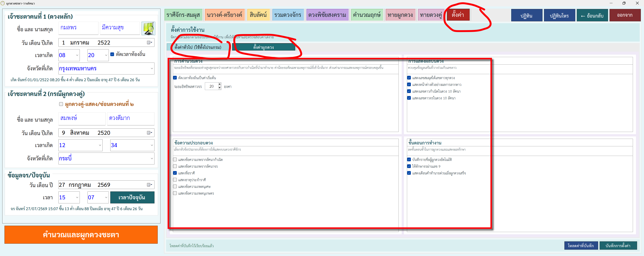Toggle the ตัดเวลาท้องถิ่น checkbox near the birth time
The height and width of the screenshot is (256, 644).
coord(112,54)
